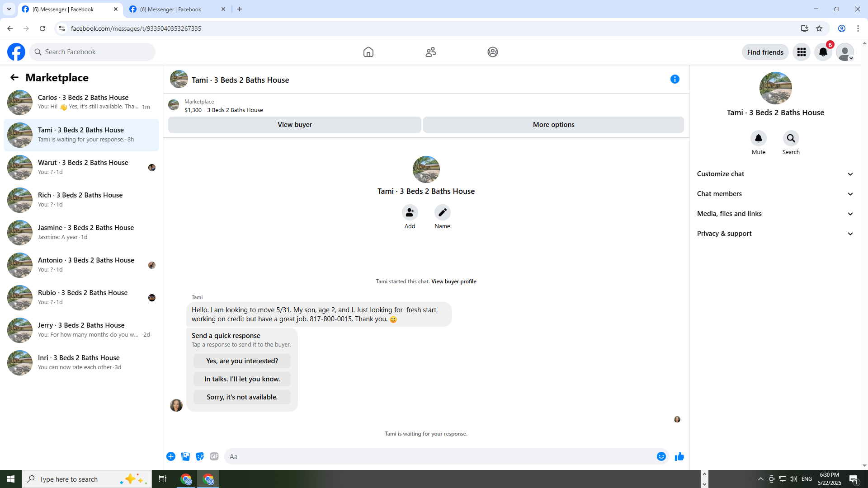Viewport: 868px width, 488px height.
Task: Click the install app icon in address bar
Action: [805, 28]
